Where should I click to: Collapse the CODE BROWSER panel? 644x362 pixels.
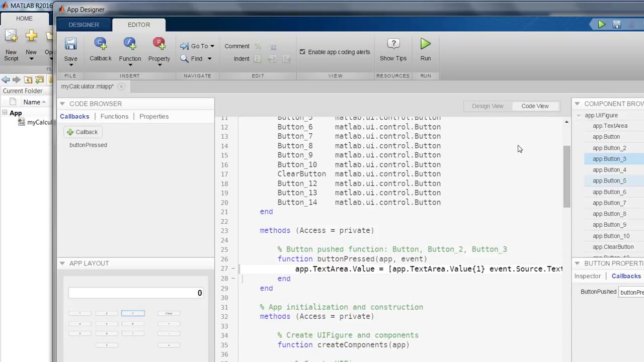click(x=62, y=104)
